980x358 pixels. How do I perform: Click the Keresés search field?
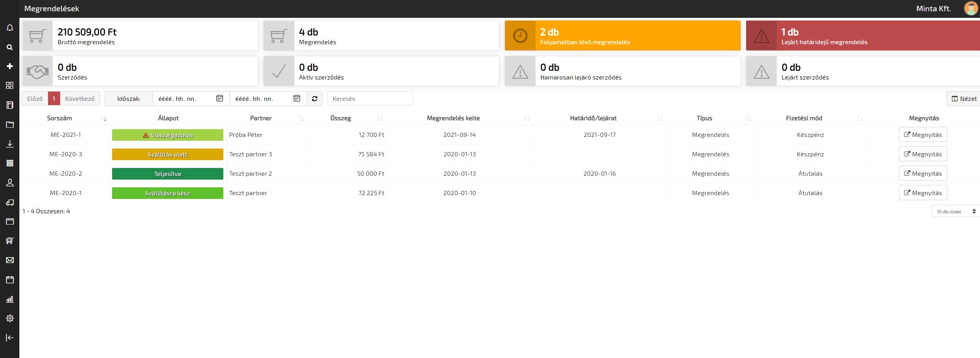(x=370, y=99)
